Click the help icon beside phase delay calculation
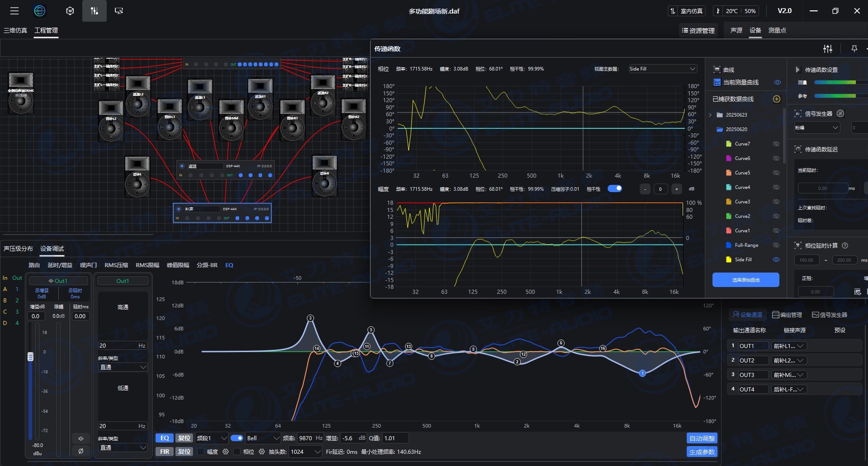This screenshot has width=868, height=466. tap(845, 245)
